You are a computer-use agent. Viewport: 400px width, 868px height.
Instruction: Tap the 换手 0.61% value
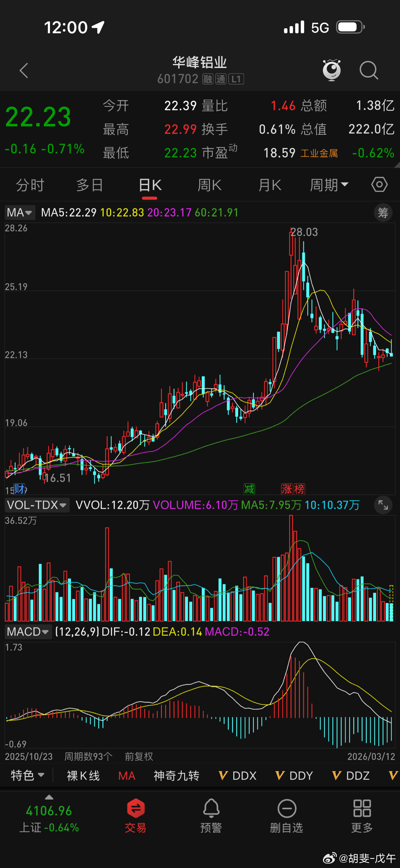tap(277, 129)
